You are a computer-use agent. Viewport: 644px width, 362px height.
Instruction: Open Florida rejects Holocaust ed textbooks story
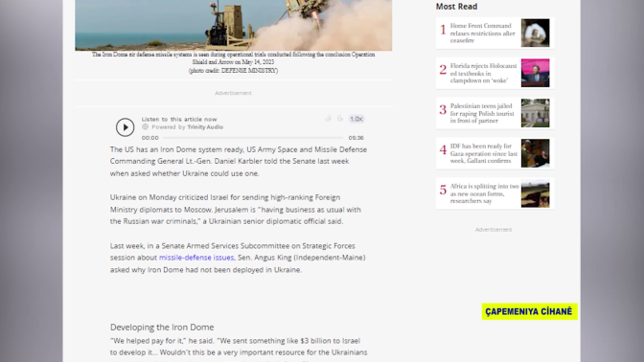coord(483,73)
